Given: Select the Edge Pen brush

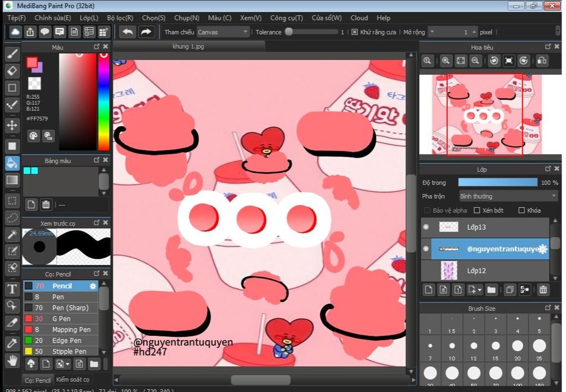Looking at the screenshot, I should [x=61, y=341].
